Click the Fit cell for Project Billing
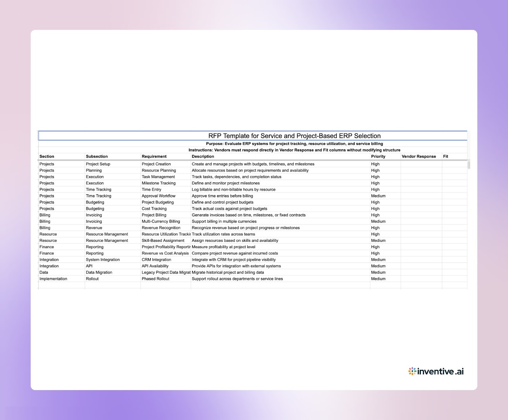The height and width of the screenshot is (420, 508). point(454,215)
